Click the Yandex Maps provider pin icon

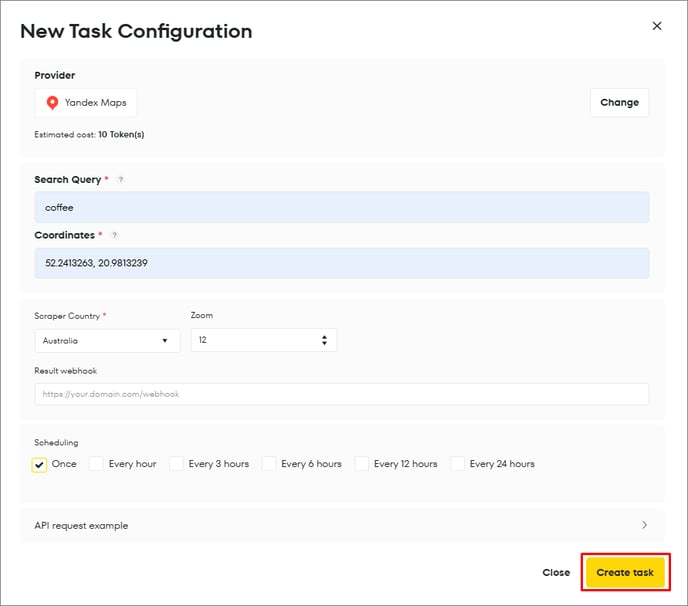(x=52, y=103)
